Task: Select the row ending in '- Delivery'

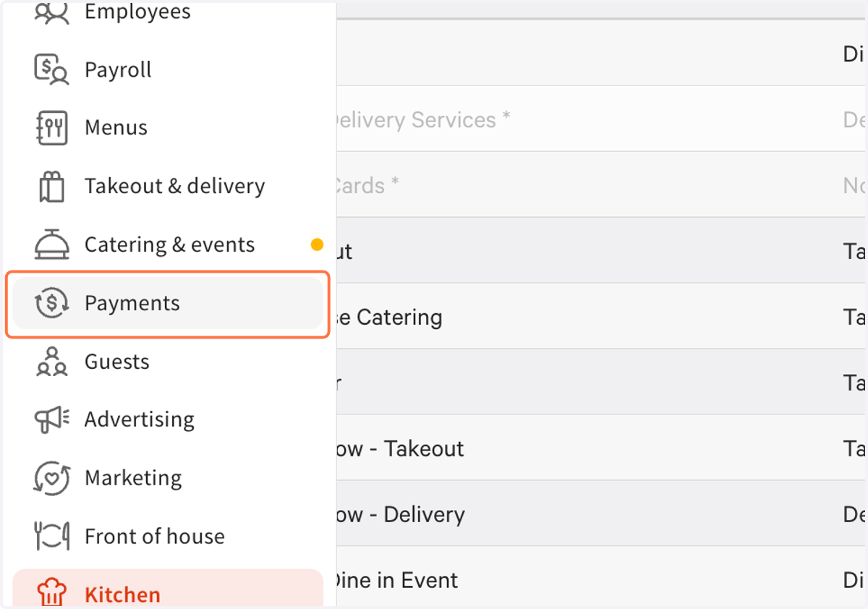Action: click(602, 514)
